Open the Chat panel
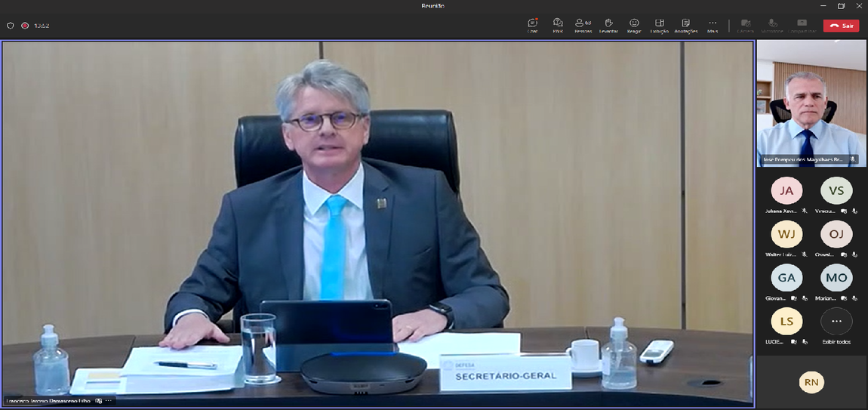Screen dimensions: 868x410 click(x=533, y=25)
